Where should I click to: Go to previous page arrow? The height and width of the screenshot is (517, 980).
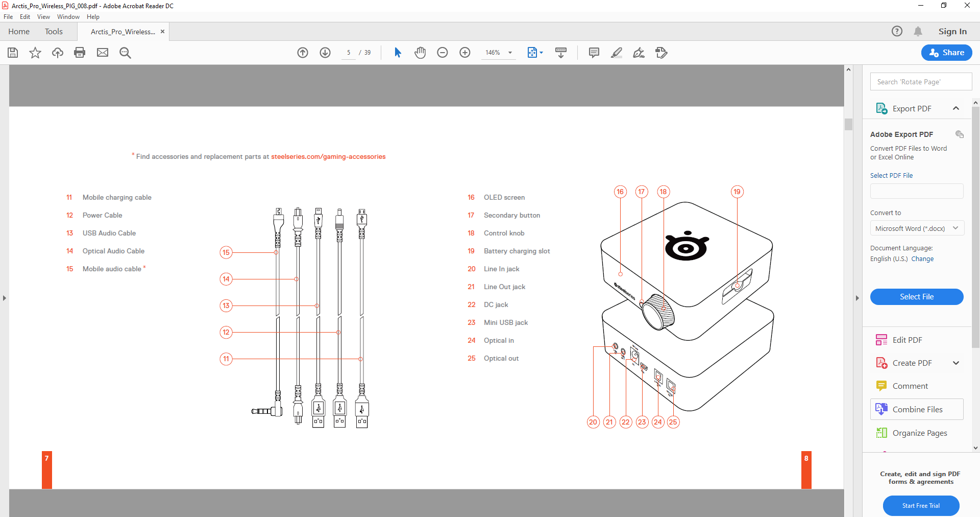click(x=303, y=53)
